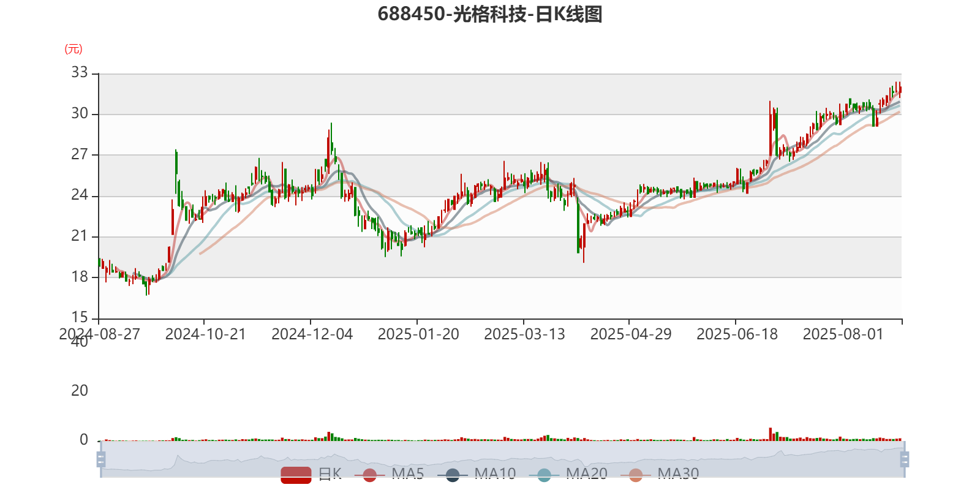Toggle the MA30 line in legend
Viewport: 980px width, 490px height.
coord(660,474)
